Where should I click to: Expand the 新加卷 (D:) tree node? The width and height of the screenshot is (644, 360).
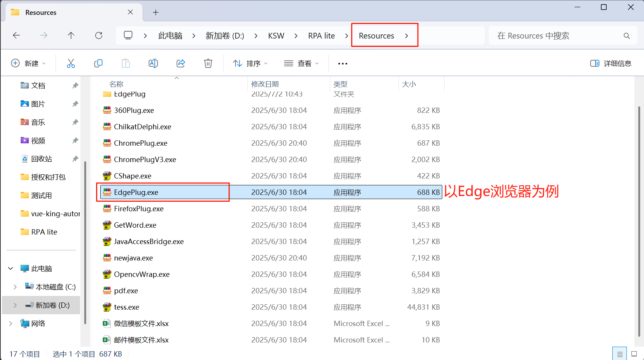(x=15, y=305)
